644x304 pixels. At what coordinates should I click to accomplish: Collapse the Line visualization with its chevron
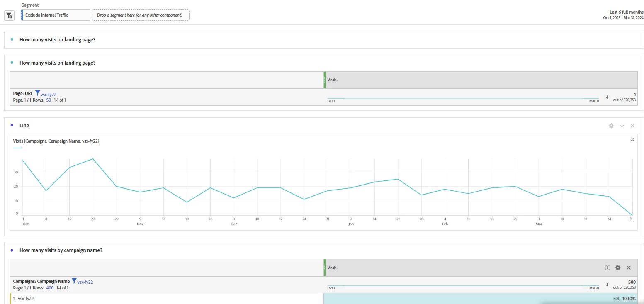(622, 126)
